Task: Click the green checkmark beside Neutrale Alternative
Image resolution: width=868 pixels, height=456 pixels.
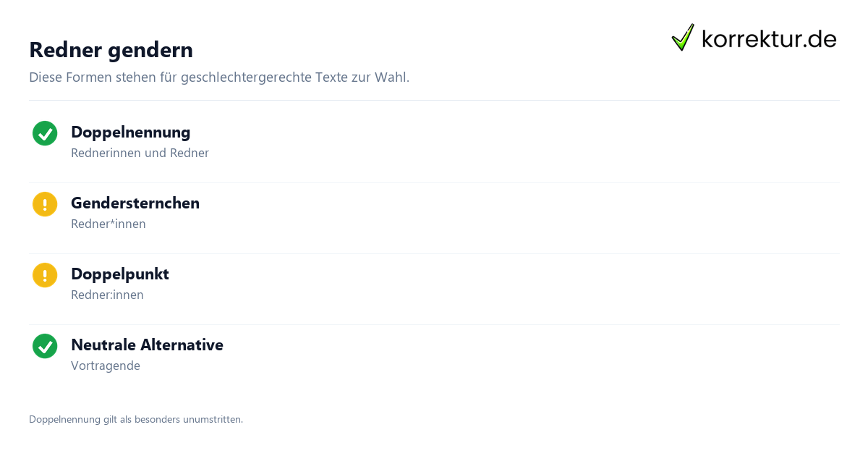Action: click(45, 346)
